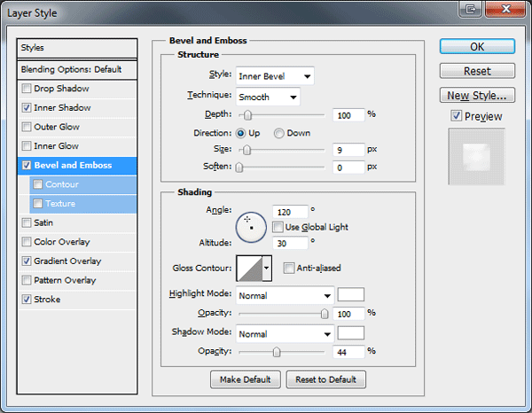Click the Altitude field showing 30
This screenshot has width=532, height=413.
(x=291, y=243)
